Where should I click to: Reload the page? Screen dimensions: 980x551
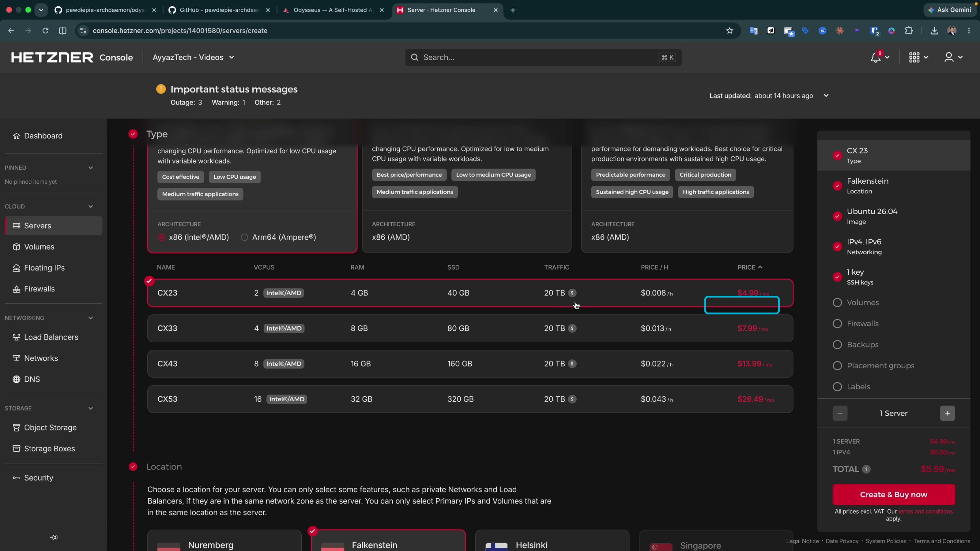pos(45,31)
